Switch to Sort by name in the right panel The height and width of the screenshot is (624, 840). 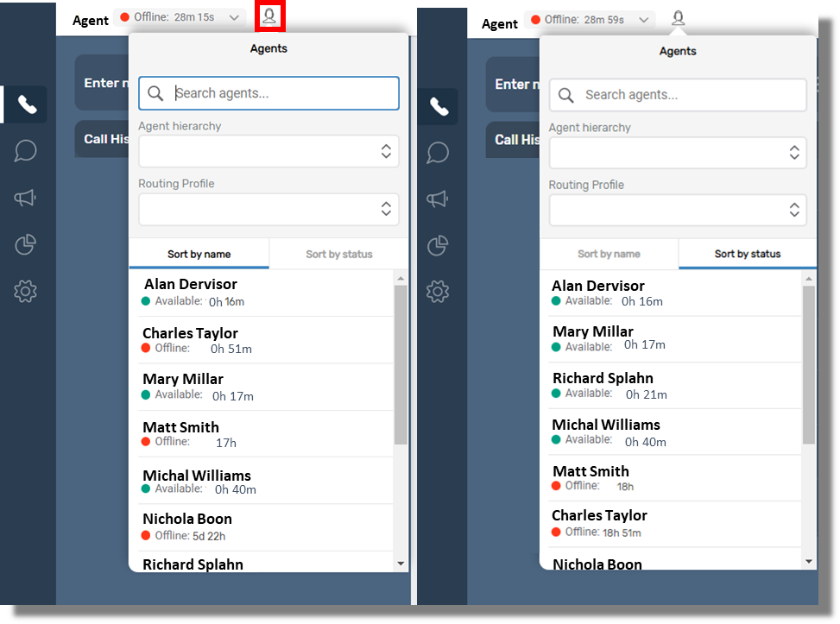pyautogui.click(x=609, y=254)
